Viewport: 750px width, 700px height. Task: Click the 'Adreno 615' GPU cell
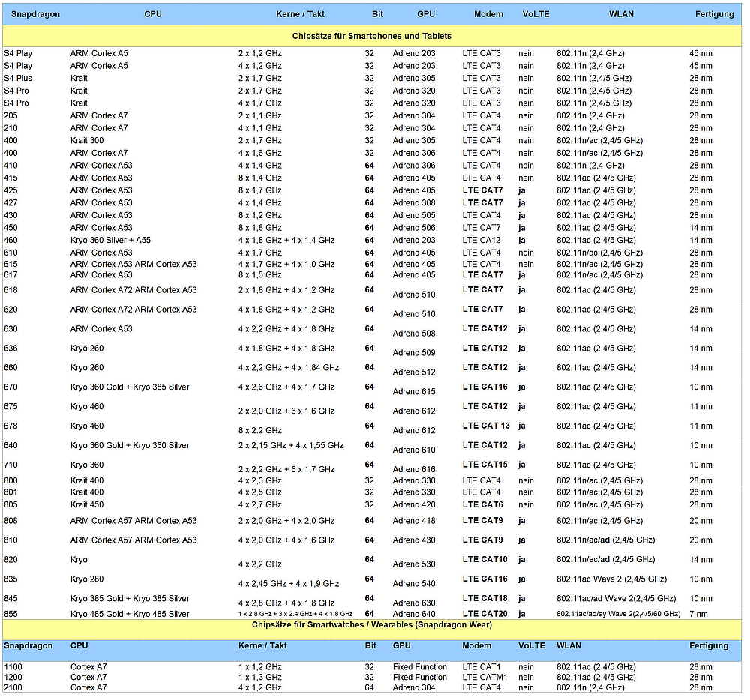tap(414, 392)
